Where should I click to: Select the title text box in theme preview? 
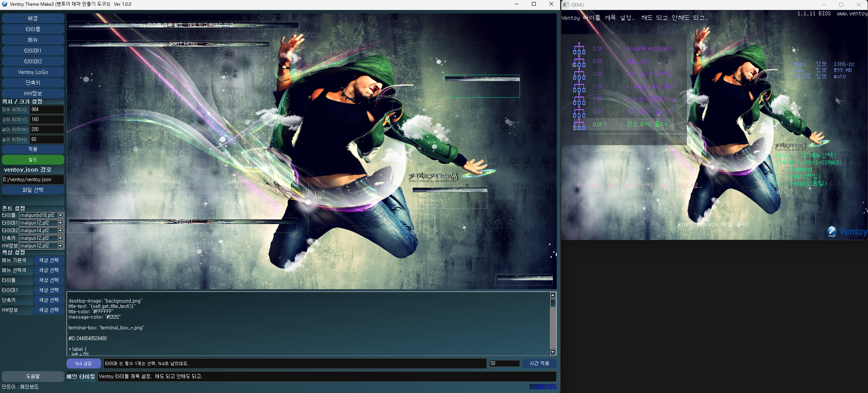click(183, 25)
